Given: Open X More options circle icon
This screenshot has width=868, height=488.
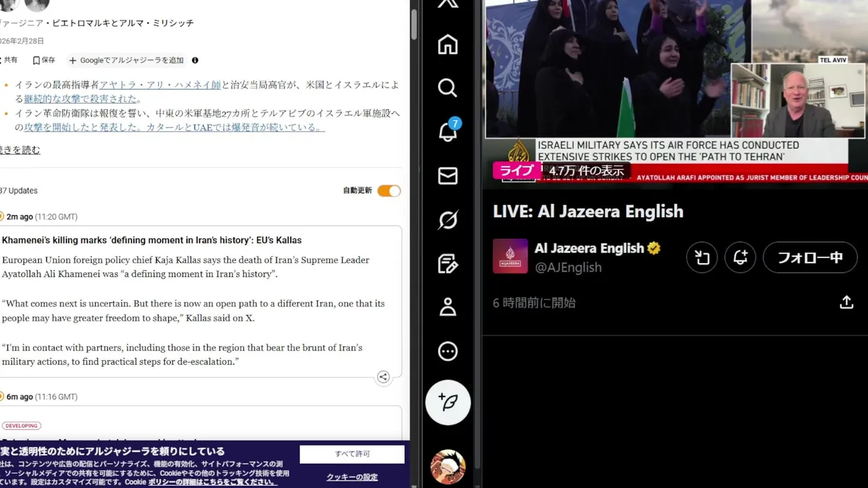Looking at the screenshot, I should click(x=448, y=351).
